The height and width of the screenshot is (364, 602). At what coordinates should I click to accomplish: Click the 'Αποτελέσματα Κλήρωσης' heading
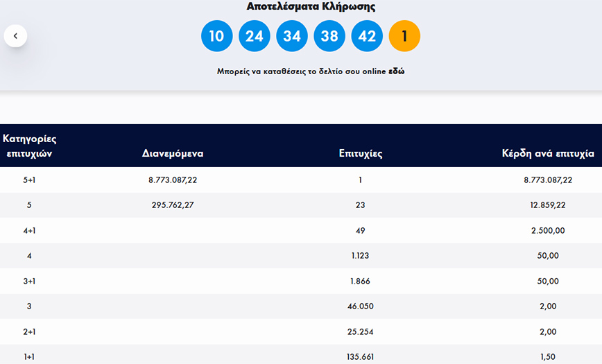tap(311, 6)
